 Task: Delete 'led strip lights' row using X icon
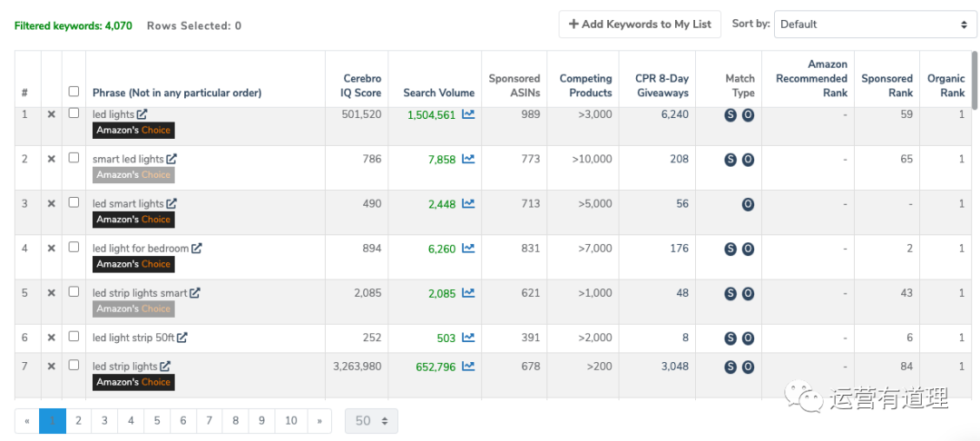coord(52,366)
